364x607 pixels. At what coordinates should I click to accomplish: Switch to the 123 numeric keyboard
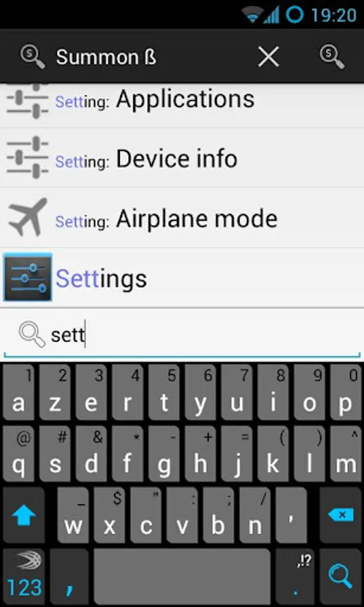coord(24,577)
